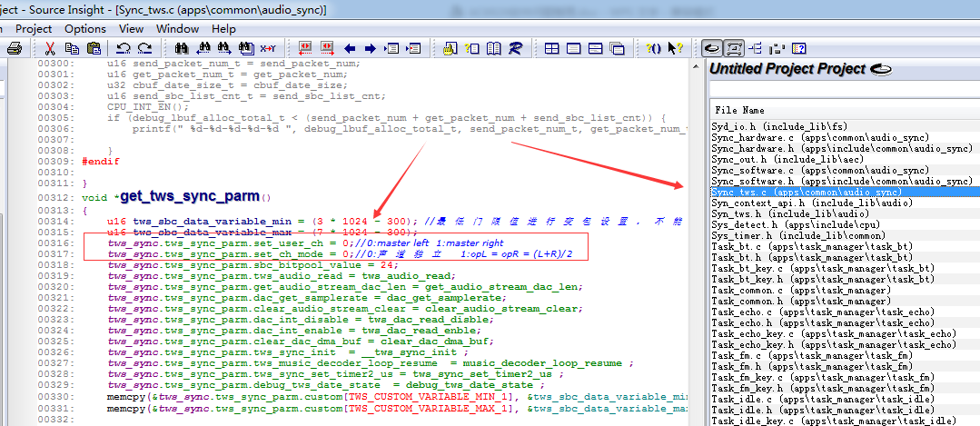
Task: Jump to next link red arrow icon
Action: [x=327, y=48]
